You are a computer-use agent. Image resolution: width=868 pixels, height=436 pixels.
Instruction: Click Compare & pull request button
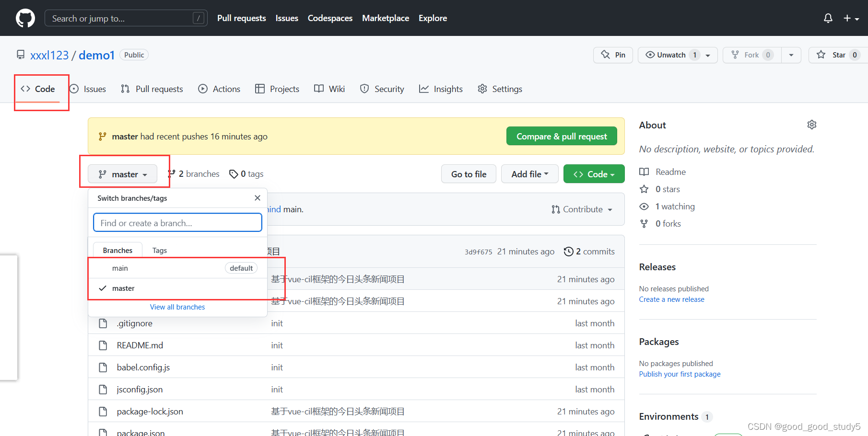tap(562, 137)
